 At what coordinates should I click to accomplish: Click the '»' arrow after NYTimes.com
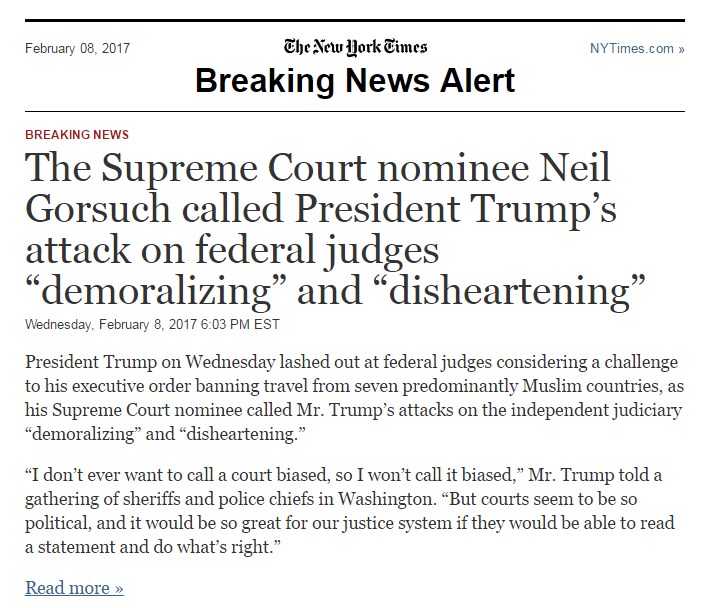[x=681, y=49]
